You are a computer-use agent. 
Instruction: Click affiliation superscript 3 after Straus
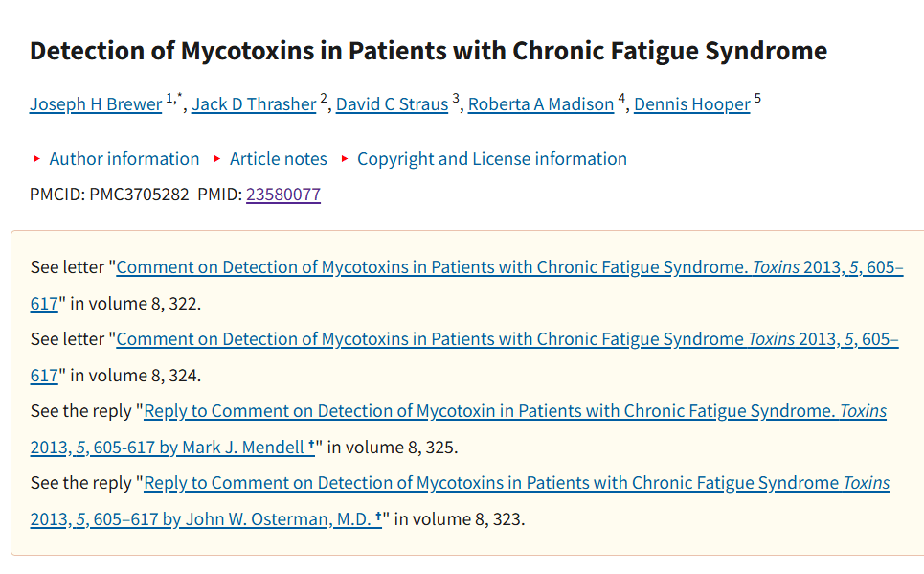pyautogui.click(x=456, y=98)
